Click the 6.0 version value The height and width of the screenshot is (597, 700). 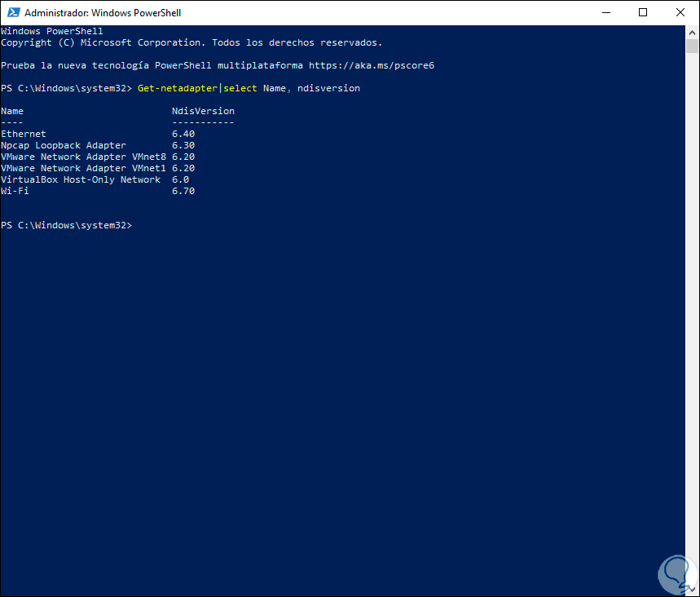click(x=180, y=179)
